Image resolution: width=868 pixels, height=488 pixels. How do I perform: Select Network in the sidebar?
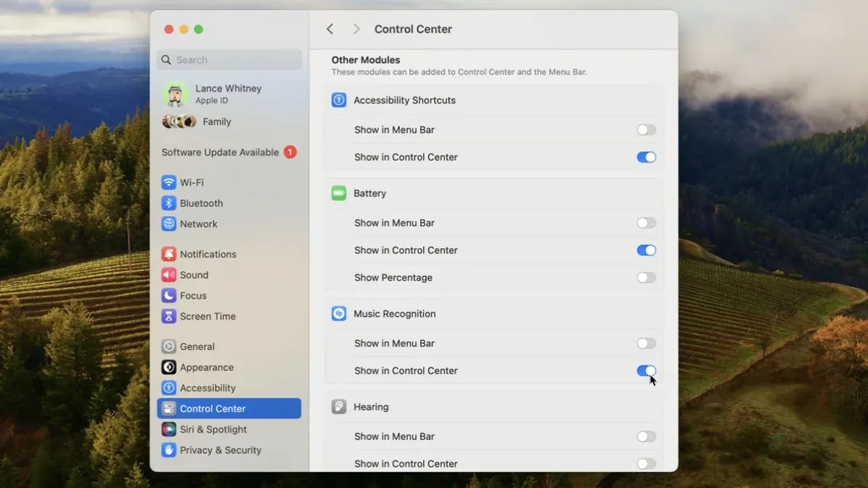[x=229, y=224]
